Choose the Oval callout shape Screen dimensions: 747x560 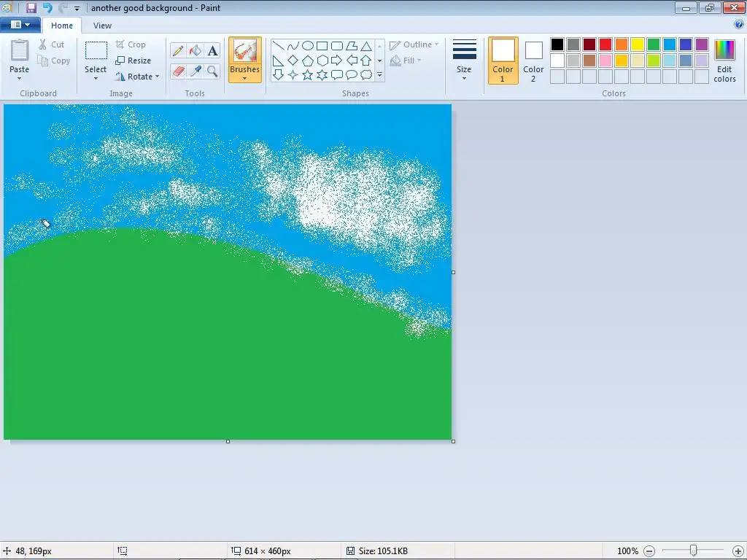click(x=352, y=75)
